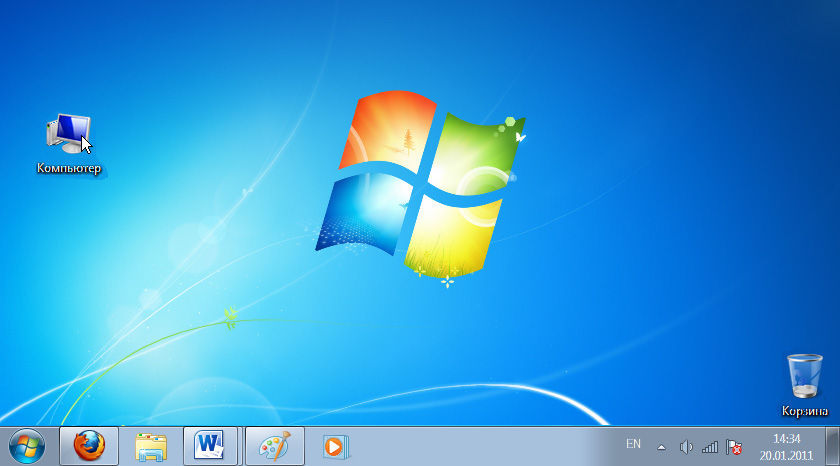Image resolution: width=840 pixels, height=466 pixels.
Task: Open the Windows Start menu orb
Action: 26,446
